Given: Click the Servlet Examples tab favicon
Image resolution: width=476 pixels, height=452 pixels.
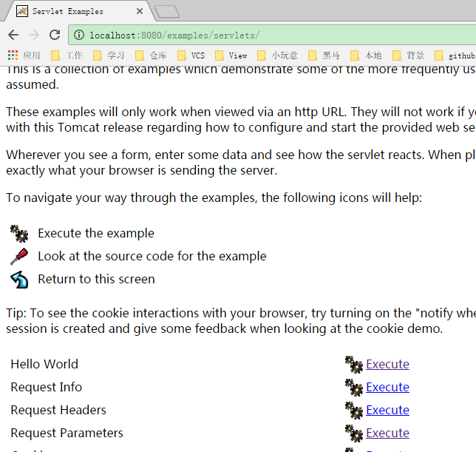Looking at the screenshot, I should click(x=22, y=11).
